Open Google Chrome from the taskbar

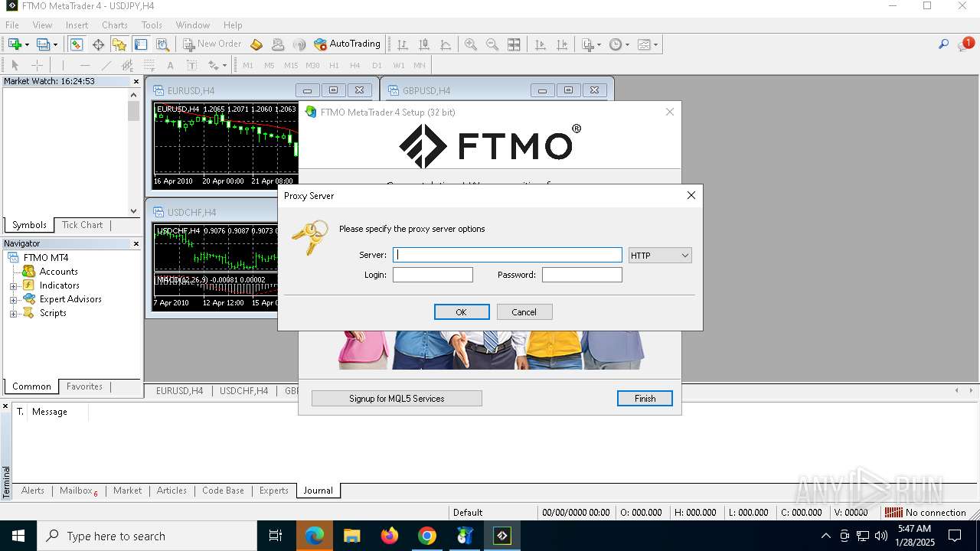coord(426,536)
